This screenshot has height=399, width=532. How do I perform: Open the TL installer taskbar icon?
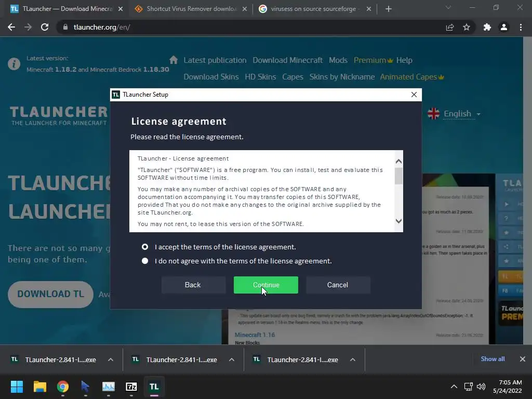(x=154, y=387)
